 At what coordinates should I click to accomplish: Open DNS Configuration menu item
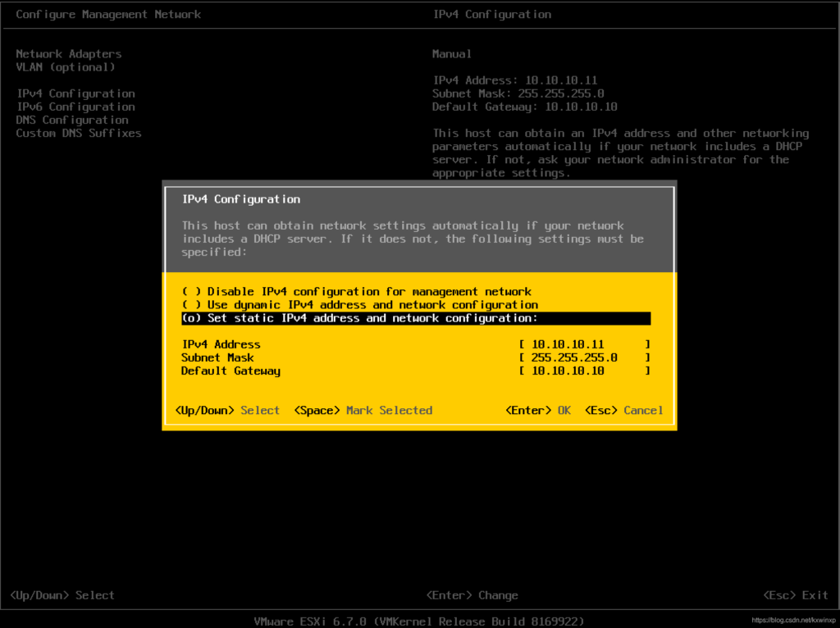(72, 120)
